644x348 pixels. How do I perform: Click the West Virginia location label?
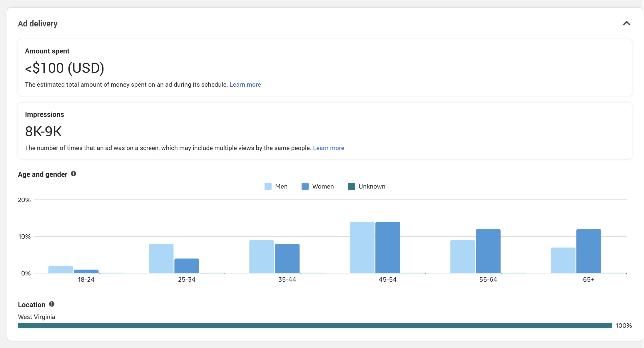point(36,317)
